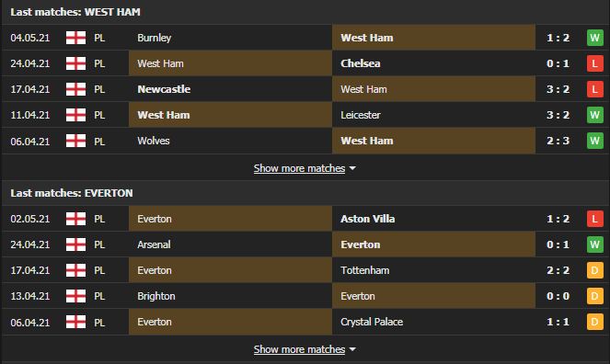Click the England flag on Brighton–Everton row

pyautogui.click(x=75, y=296)
